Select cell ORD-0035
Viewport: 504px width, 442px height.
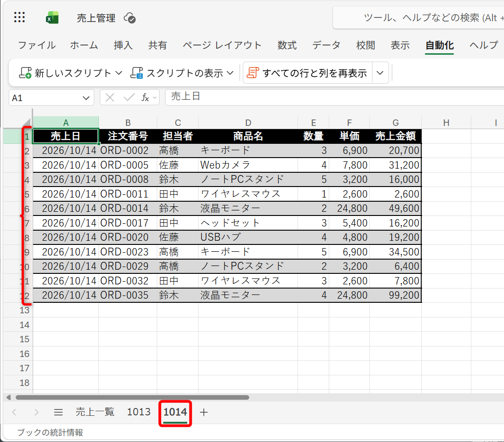point(128,295)
